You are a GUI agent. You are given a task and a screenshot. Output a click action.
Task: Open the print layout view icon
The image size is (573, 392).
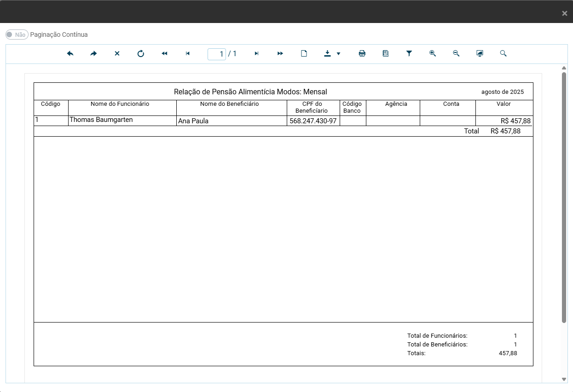(386, 54)
